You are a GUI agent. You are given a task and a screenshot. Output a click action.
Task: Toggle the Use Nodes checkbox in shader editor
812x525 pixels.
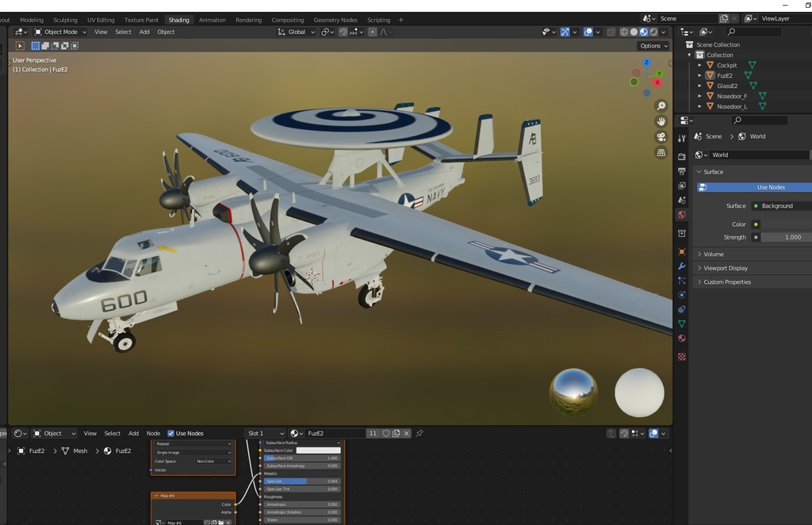[x=170, y=433]
